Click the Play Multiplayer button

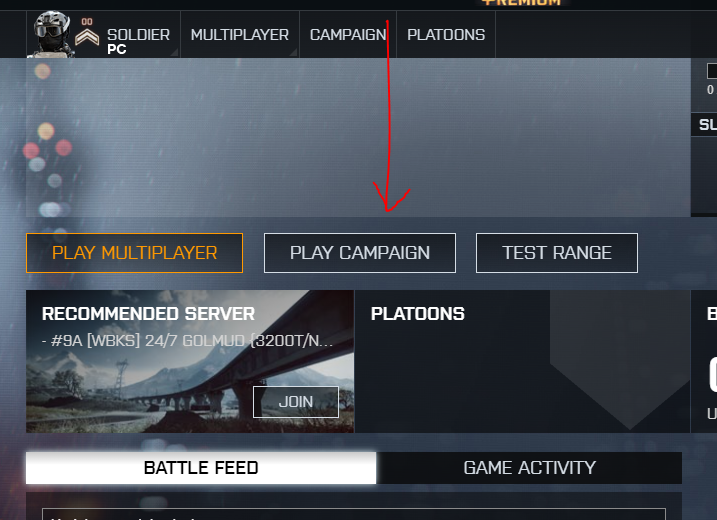(134, 253)
